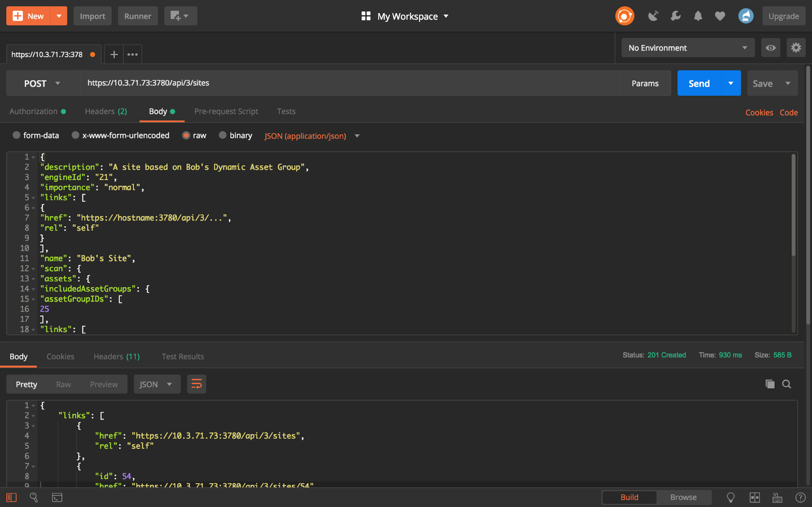Click environment quick look eye icon
Viewport: 812px width, 507px height.
coord(770,48)
